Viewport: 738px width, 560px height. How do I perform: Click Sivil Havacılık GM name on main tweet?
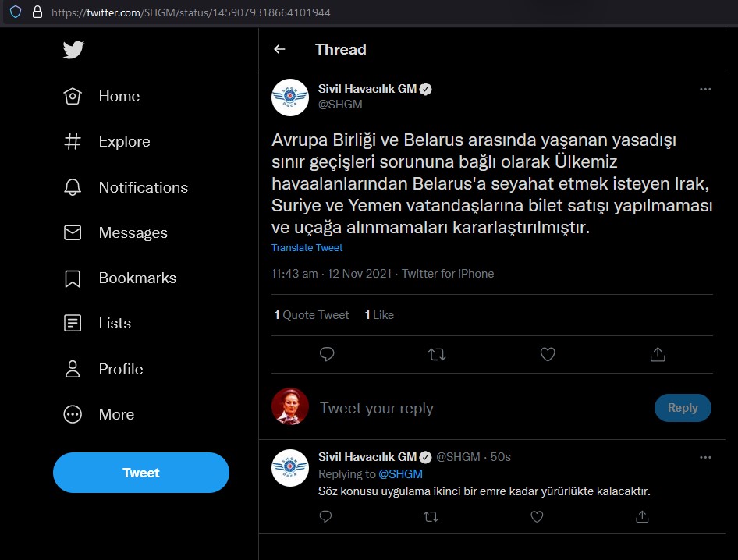click(367, 88)
